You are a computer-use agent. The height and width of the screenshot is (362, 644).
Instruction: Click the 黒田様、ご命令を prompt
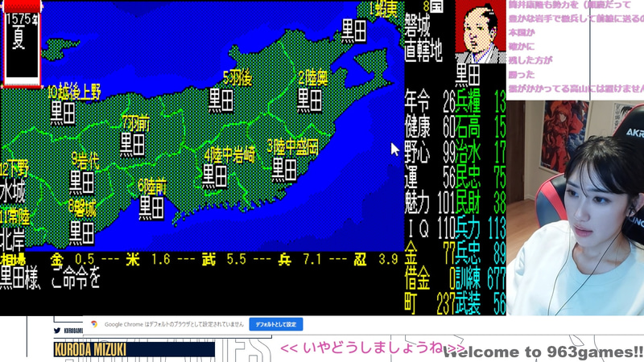pyautogui.click(x=50, y=279)
